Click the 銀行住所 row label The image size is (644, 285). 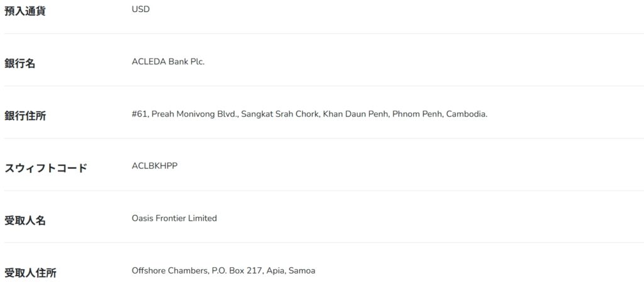[25, 116]
